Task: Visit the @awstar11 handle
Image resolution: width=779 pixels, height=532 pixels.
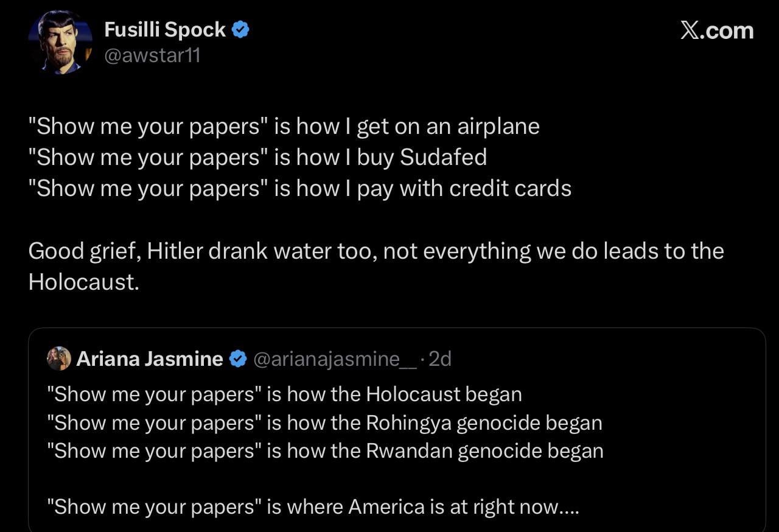Action: point(152,55)
